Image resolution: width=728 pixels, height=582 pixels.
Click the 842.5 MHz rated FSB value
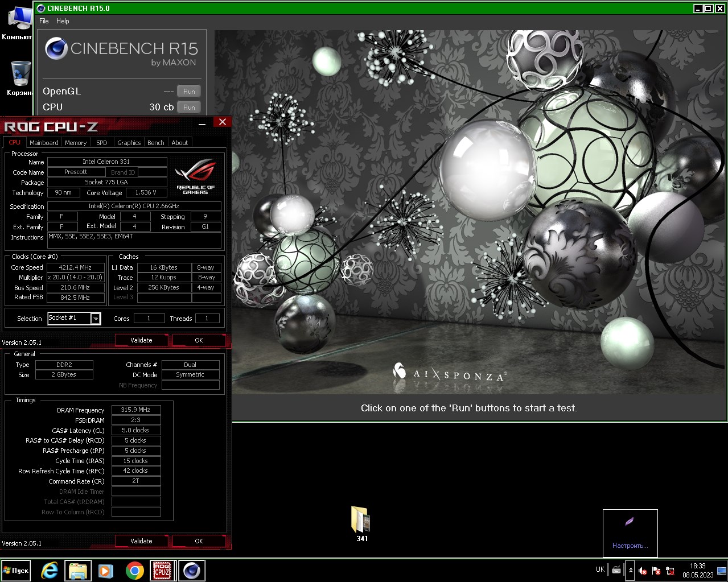75,298
